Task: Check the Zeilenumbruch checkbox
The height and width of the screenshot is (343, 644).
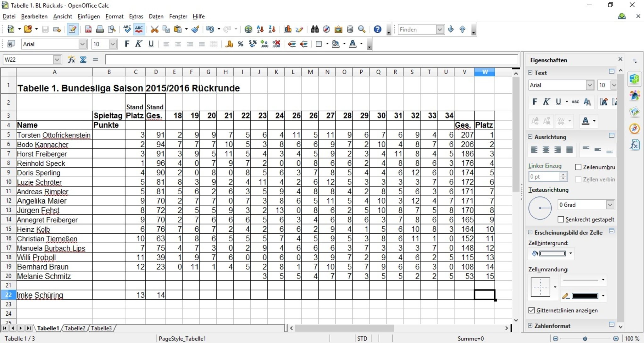Action: click(x=578, y=167)
